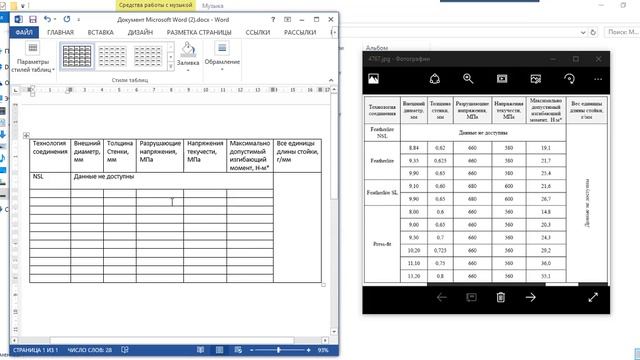
Task: Click the Word vertical scrollbar down arrow
Action: click(x=334, y=332)
